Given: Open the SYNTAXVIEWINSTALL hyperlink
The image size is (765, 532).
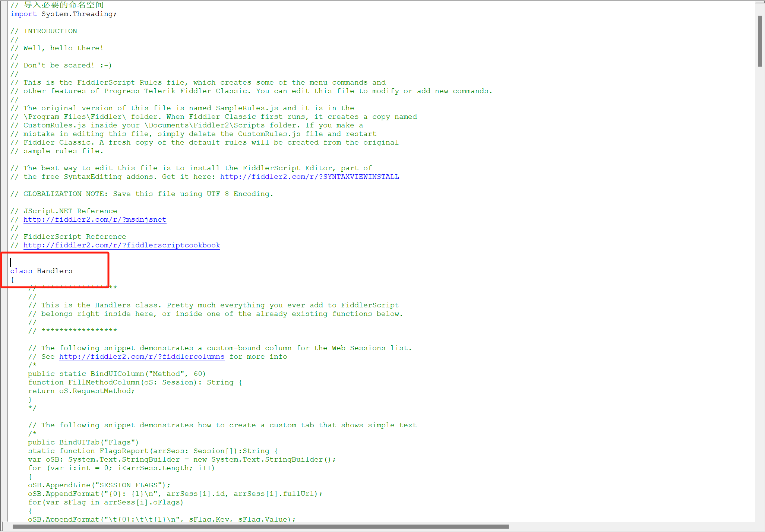Looking at the screenshot, I should [309, 177].
